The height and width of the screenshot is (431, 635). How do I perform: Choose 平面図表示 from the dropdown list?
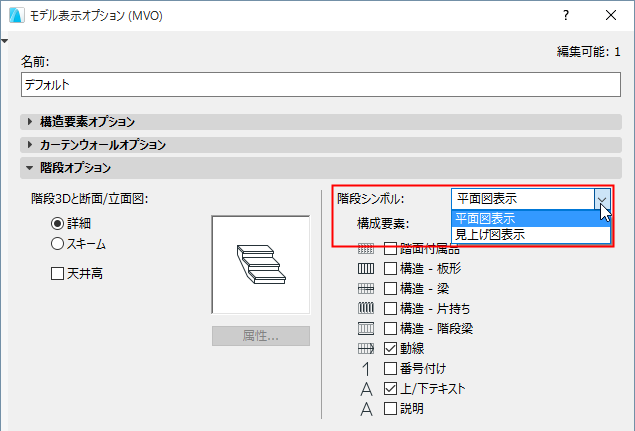pyautogui.click(x=531, y=219)
